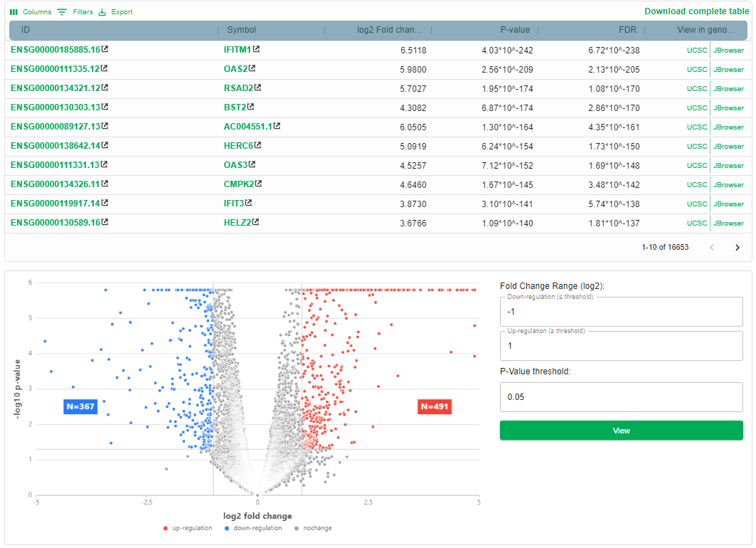Sort table by FDR column header
The image size is (756, 548).
click(x=627, y=30)
